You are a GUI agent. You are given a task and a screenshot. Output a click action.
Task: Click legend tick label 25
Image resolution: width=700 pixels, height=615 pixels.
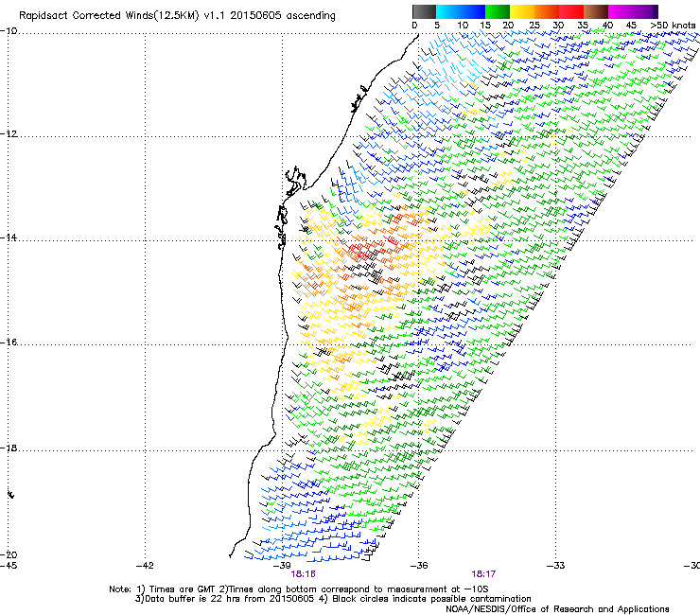pos(534,26)
